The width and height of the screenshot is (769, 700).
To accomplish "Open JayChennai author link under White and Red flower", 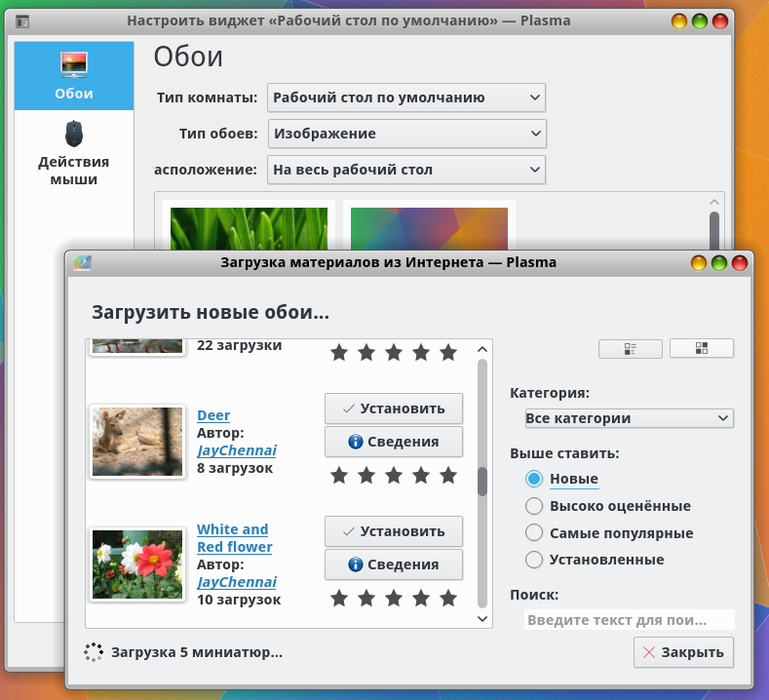I will [237, 582].
